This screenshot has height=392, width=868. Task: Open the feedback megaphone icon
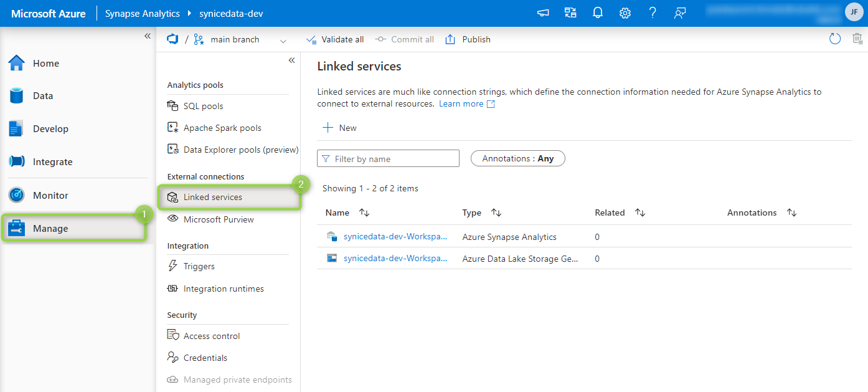coord(543,13)
